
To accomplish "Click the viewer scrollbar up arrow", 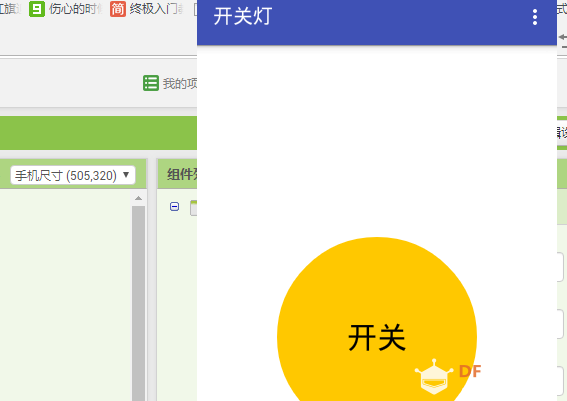I will 138,198.
